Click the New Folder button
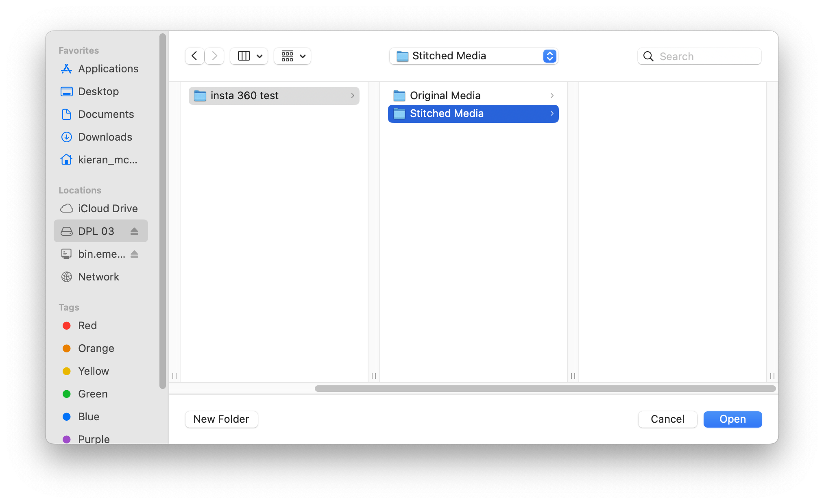 click(221, 419)
